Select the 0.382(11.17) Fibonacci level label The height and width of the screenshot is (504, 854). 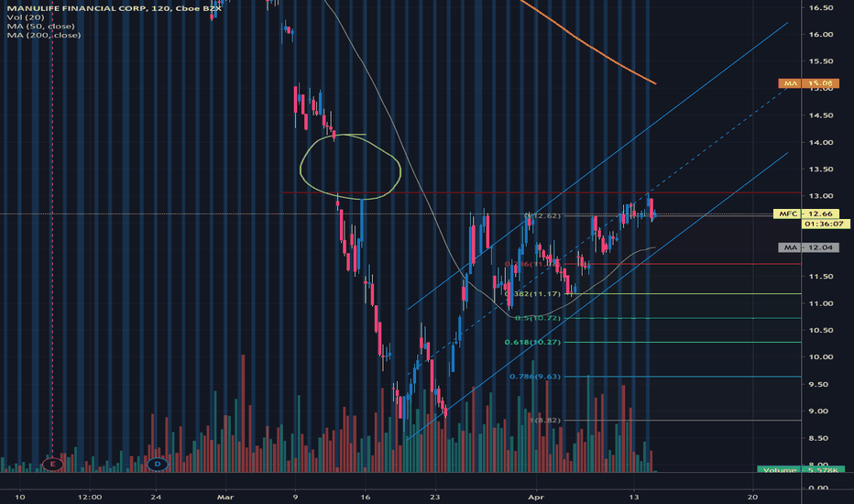click(532, 293)
